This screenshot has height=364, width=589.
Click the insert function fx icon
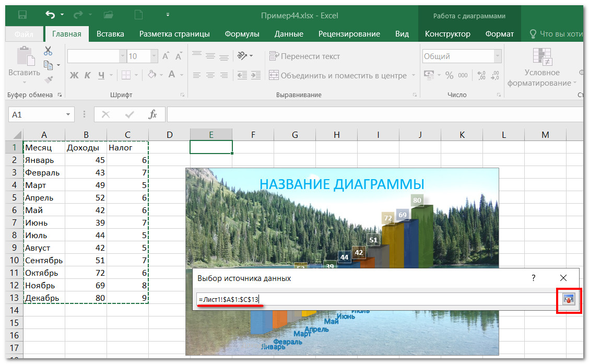(x=153, y=114)
